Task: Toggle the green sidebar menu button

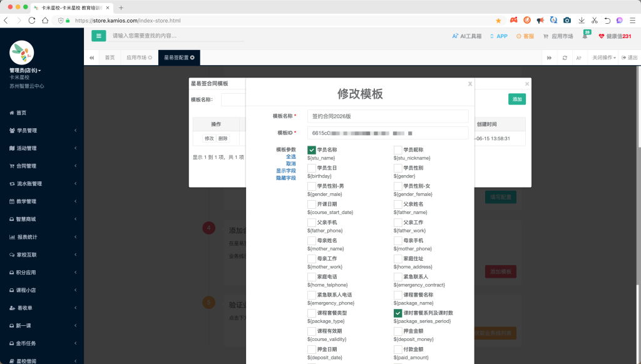Action: point(98,36)
